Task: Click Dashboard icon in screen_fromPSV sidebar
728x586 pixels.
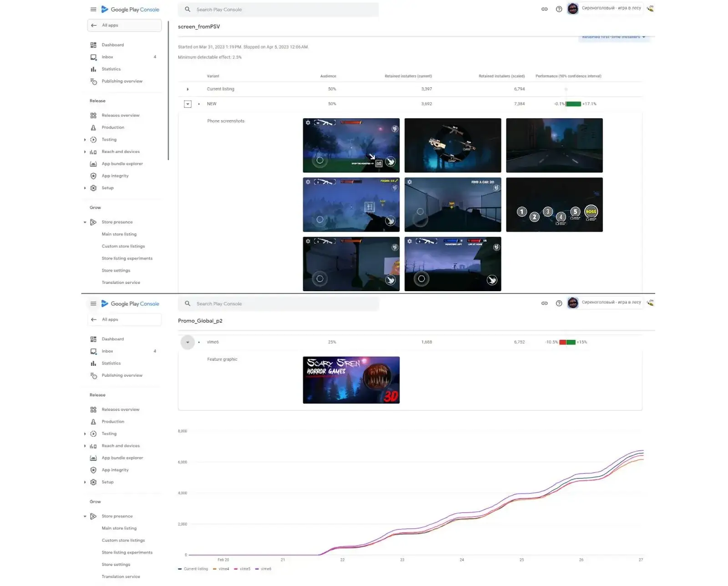Action: point(93,45)
